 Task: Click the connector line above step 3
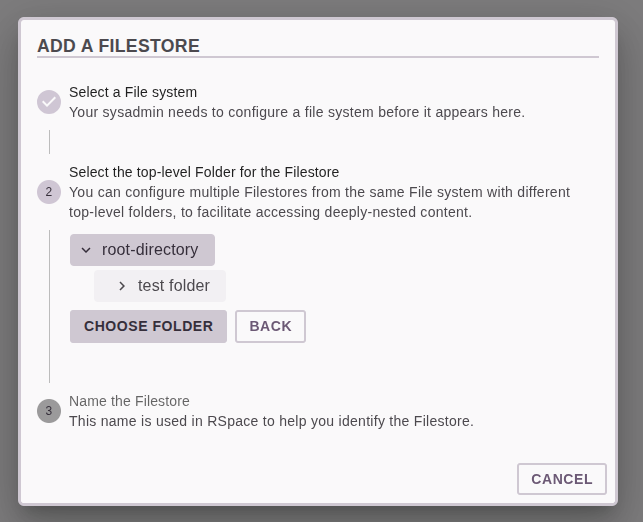[50, 306]
